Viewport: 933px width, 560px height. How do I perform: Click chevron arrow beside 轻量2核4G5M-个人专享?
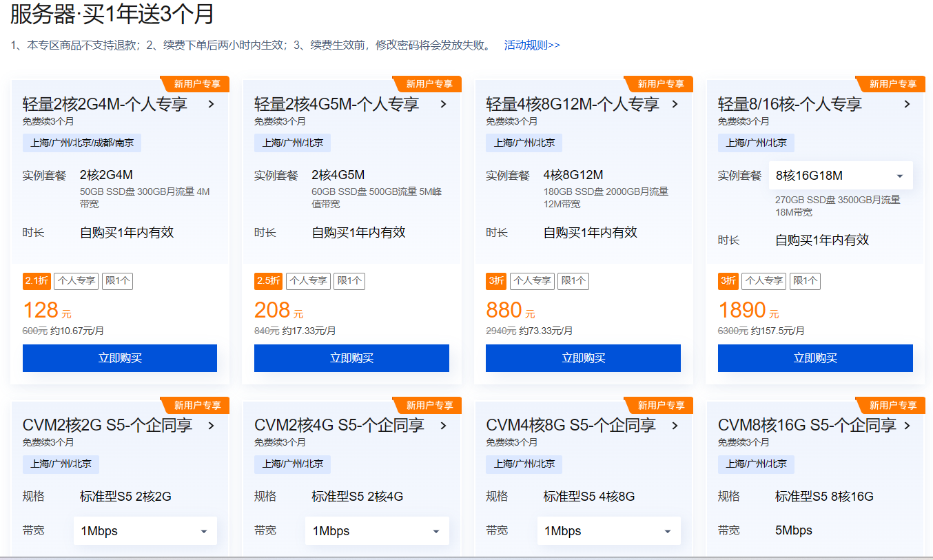pyautogui.click(x=443, y=105)
